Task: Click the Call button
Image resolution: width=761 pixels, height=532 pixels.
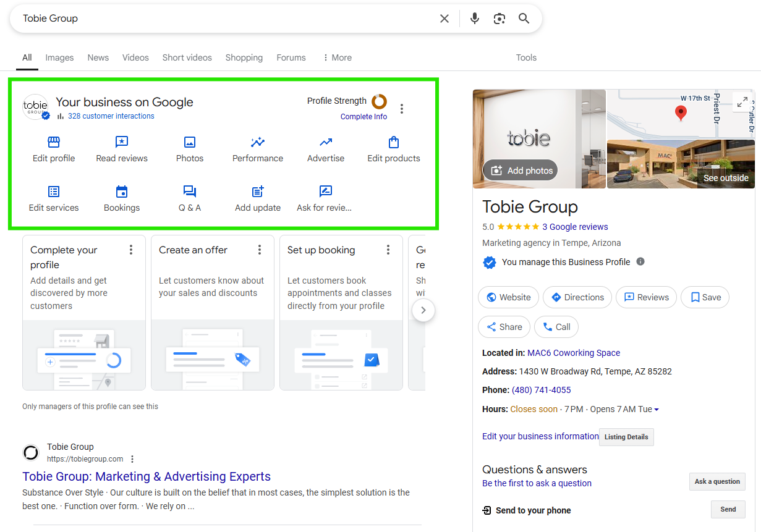Action: 556,327
